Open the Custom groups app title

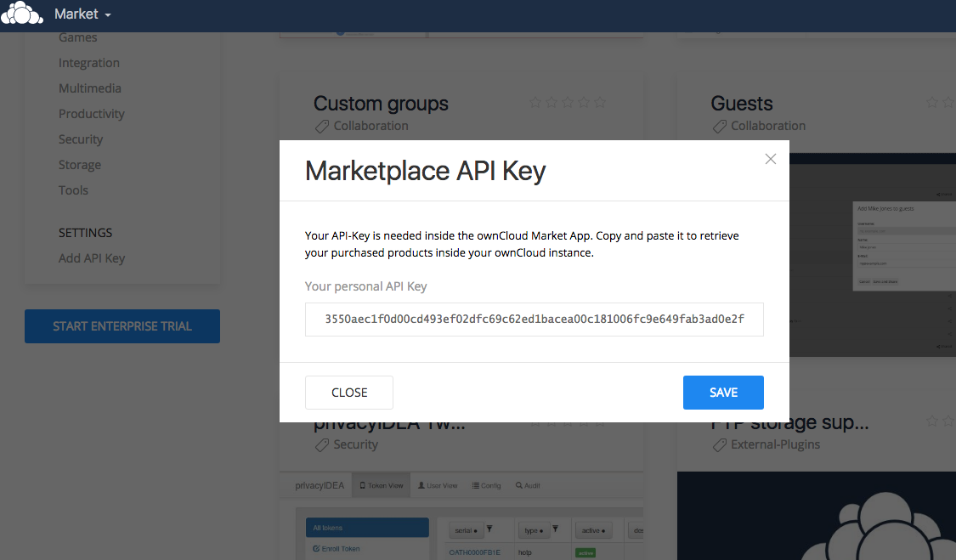[x=381, y=104]
